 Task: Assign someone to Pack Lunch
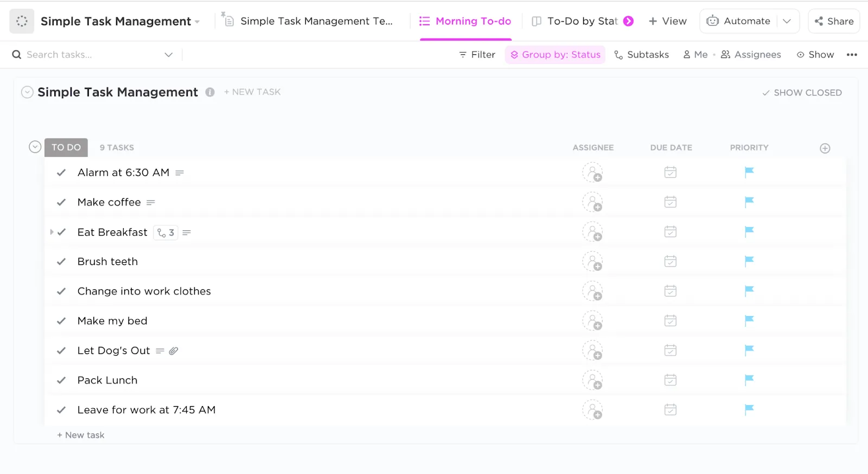pos(592,381)
